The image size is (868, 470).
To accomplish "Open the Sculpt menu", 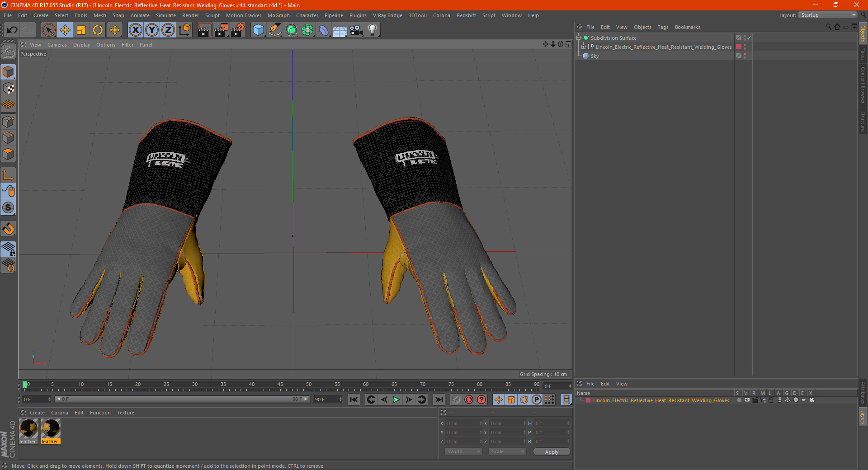I will pyautogui.click(x=212, y=15).
